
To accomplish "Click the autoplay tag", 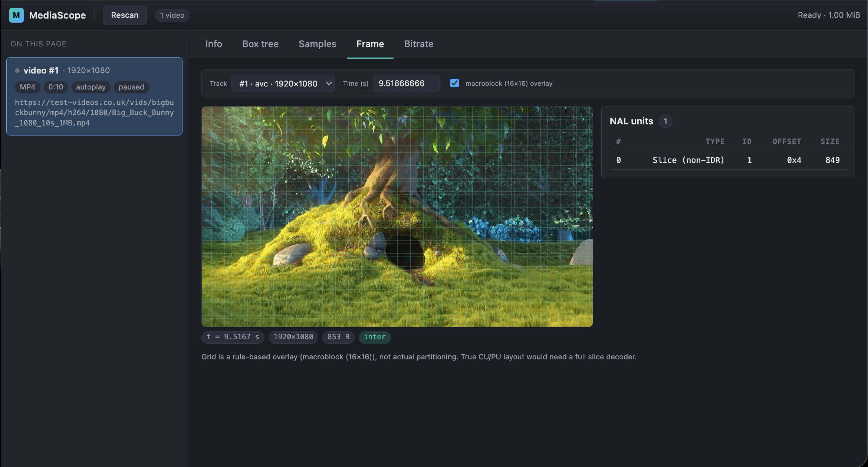I will 91,87.
